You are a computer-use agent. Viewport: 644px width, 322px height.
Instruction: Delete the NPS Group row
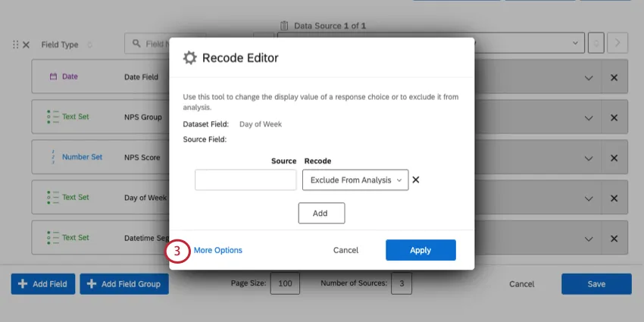[614, 118]
